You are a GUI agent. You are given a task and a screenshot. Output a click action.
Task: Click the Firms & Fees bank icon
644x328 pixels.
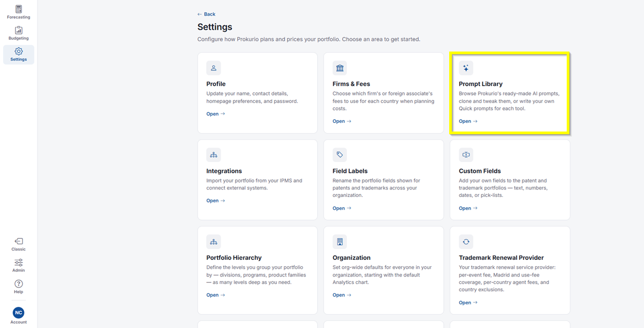pos(340,68)
